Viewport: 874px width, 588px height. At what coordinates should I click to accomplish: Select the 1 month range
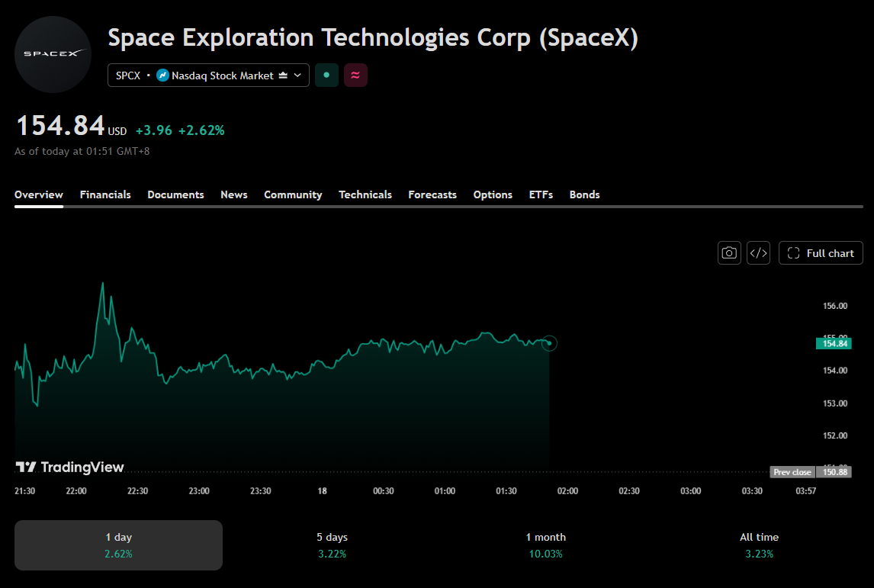click(546, 545)
